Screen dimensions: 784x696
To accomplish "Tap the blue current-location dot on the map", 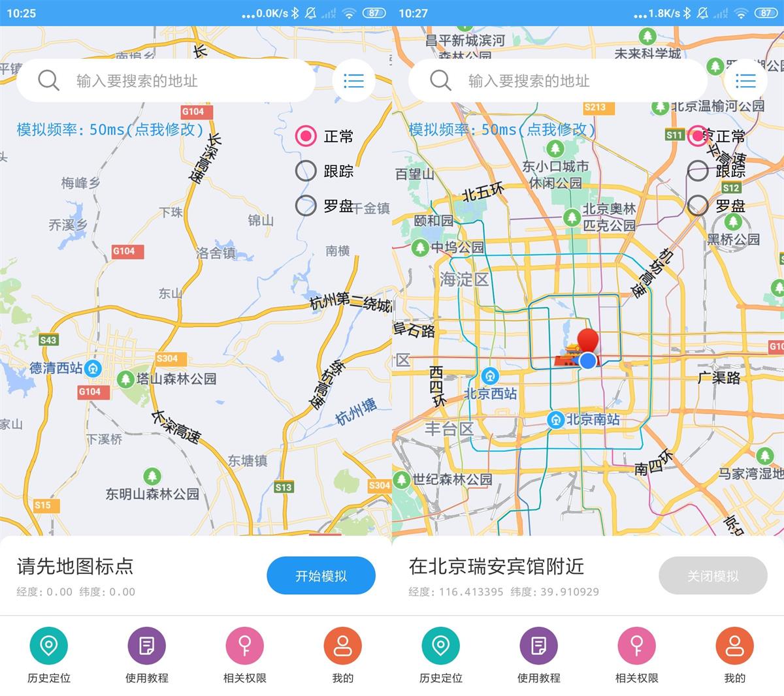I will [587, 361].
